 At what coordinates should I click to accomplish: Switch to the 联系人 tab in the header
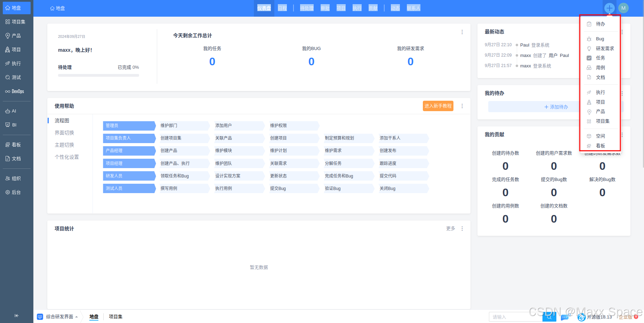413,8
